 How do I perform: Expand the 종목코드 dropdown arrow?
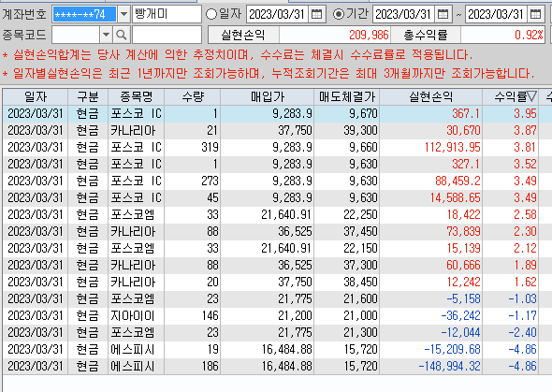(x=106, y=35)
